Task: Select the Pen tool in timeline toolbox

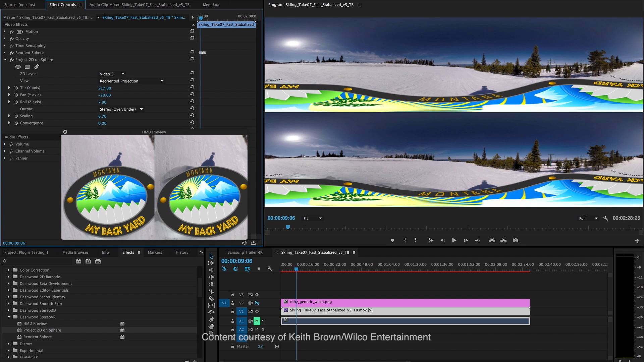Action: [x=211, y=319]
